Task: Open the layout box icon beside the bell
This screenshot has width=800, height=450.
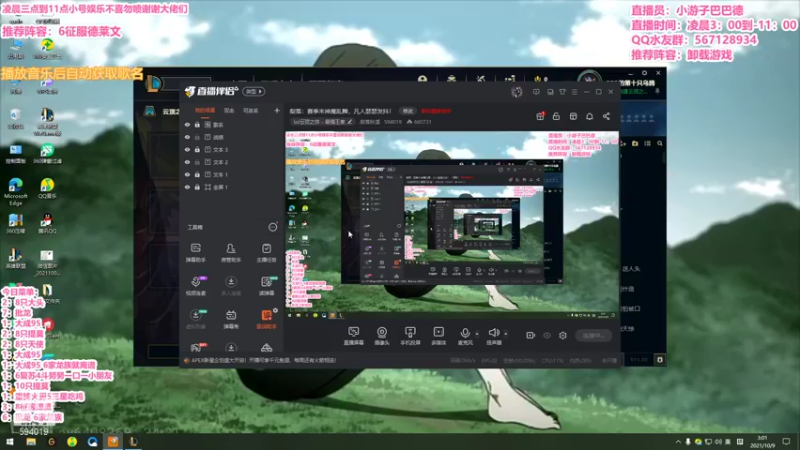Action: [x=573, y=116]
